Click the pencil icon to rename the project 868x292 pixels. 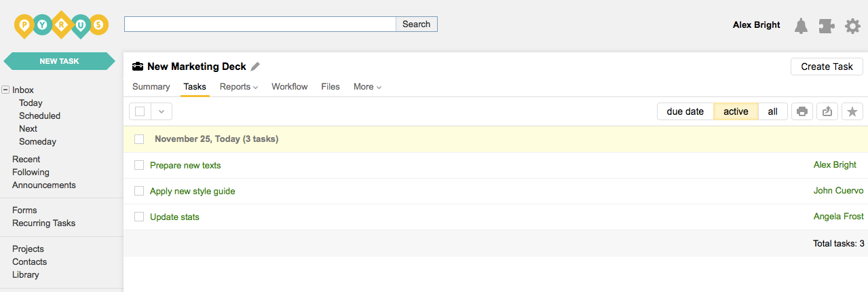pyautogui.click(x=255, y=67)
